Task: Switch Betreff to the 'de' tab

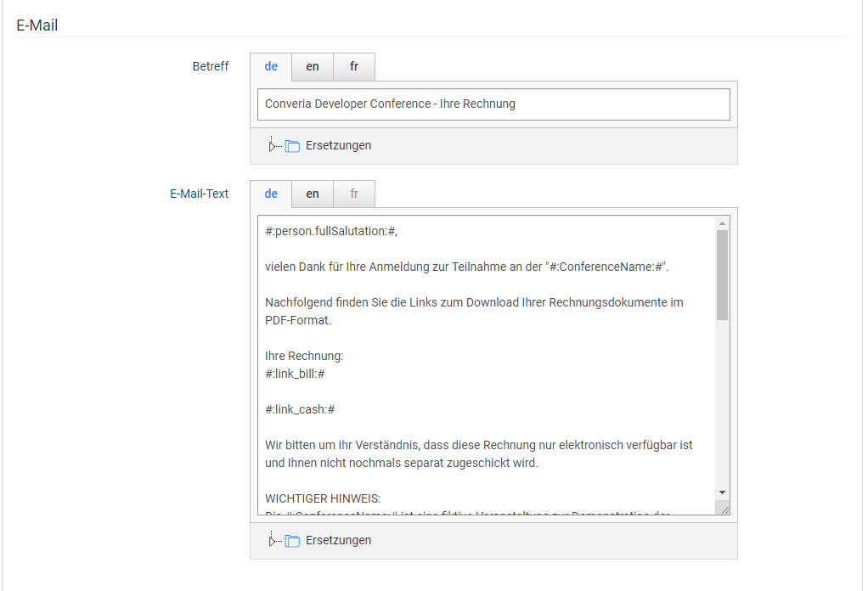Action: point(271,67)
